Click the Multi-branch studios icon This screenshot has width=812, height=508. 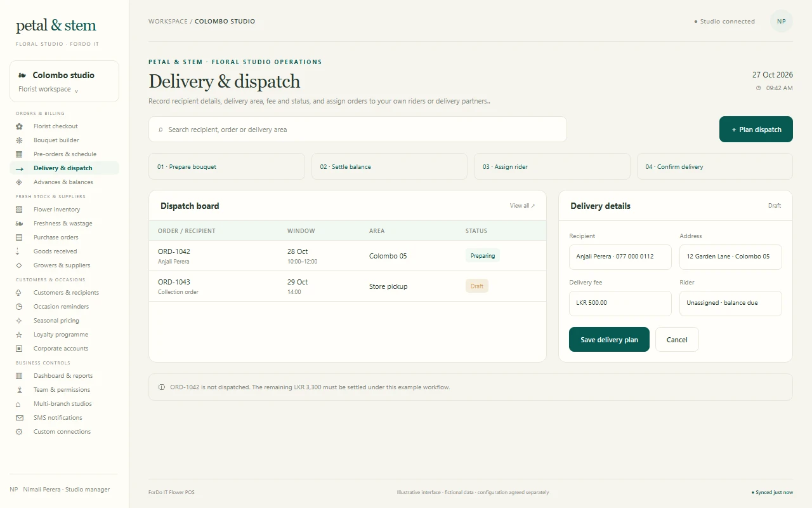coord(19,404)
